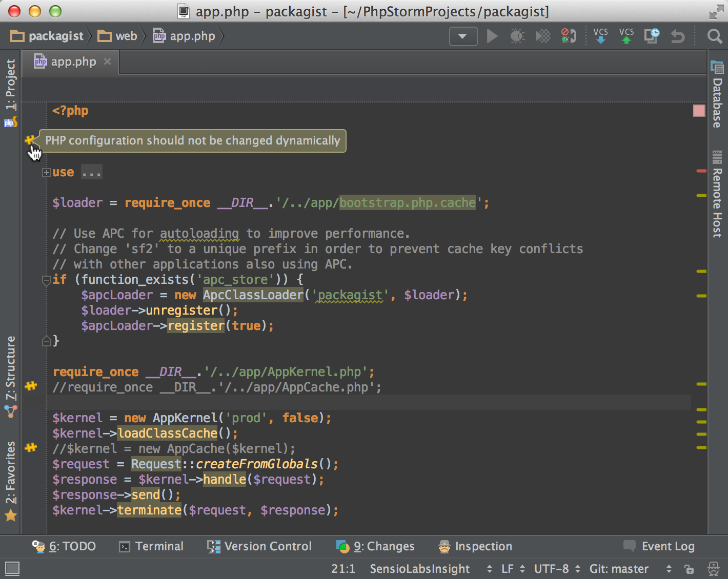Click the SensioLabs insight gutter icon at top
The image size is (728, 579).
coord(30,140)
